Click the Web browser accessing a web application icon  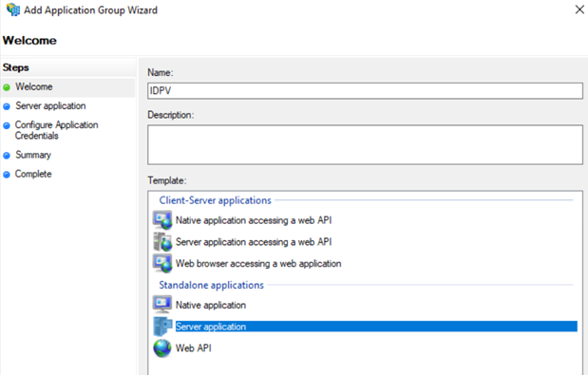tap(162, 263)
